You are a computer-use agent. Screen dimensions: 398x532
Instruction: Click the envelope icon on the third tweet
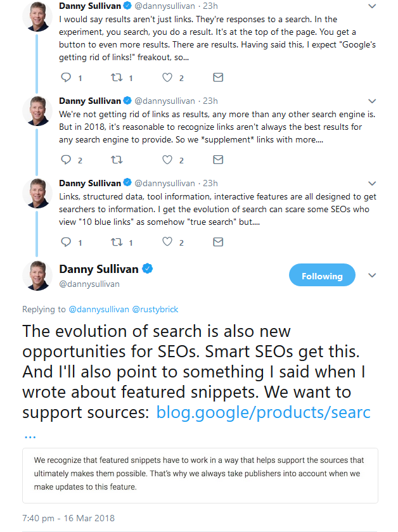pyautogui.click(x=218, y=242)
